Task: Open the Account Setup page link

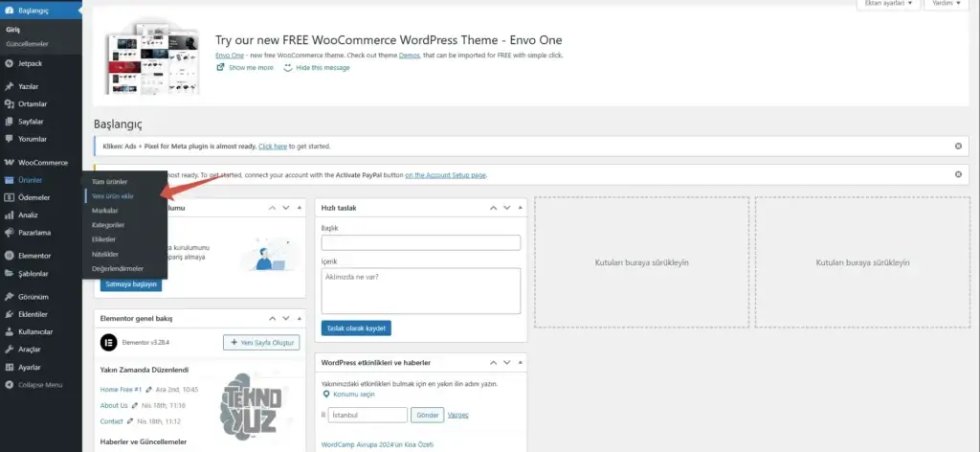Action: tap(446, 175)
